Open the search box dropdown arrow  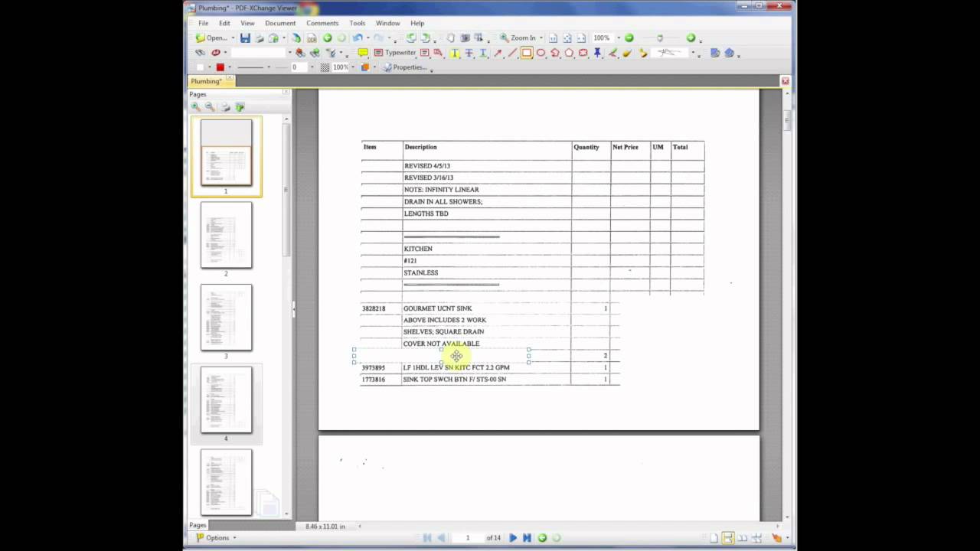[x=290, y=53]
